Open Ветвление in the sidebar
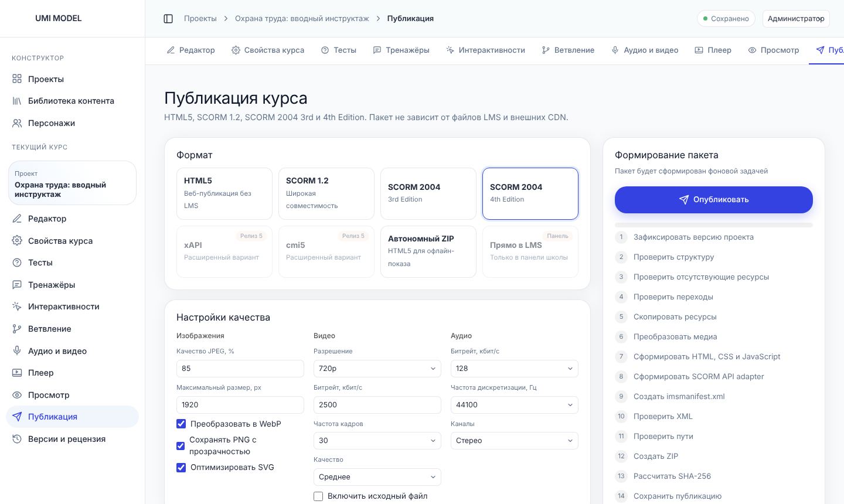Image resolution: width=844 pixels, height=504 pixels. 72,329
